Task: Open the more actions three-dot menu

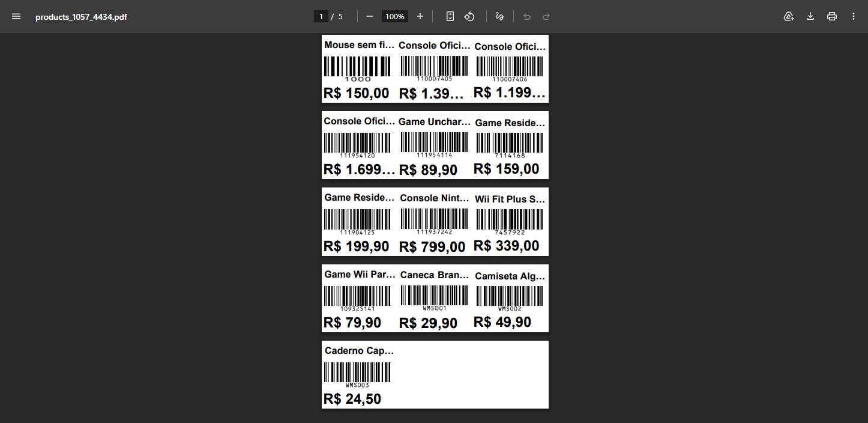Action: (x=854, y=16)
